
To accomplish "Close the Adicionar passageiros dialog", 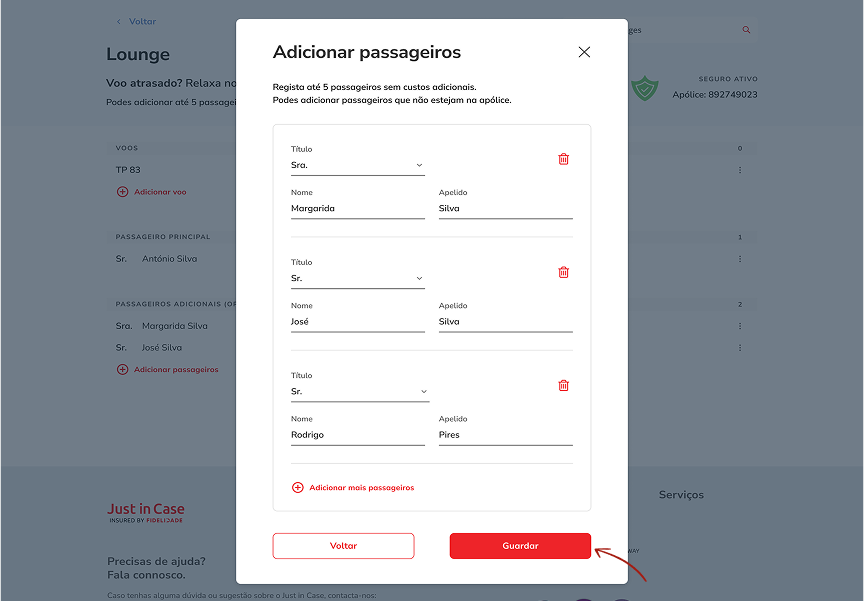I will pos(584,52).
